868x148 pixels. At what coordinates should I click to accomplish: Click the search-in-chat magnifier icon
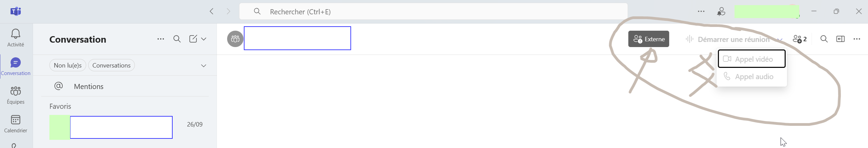click(824, 39)
